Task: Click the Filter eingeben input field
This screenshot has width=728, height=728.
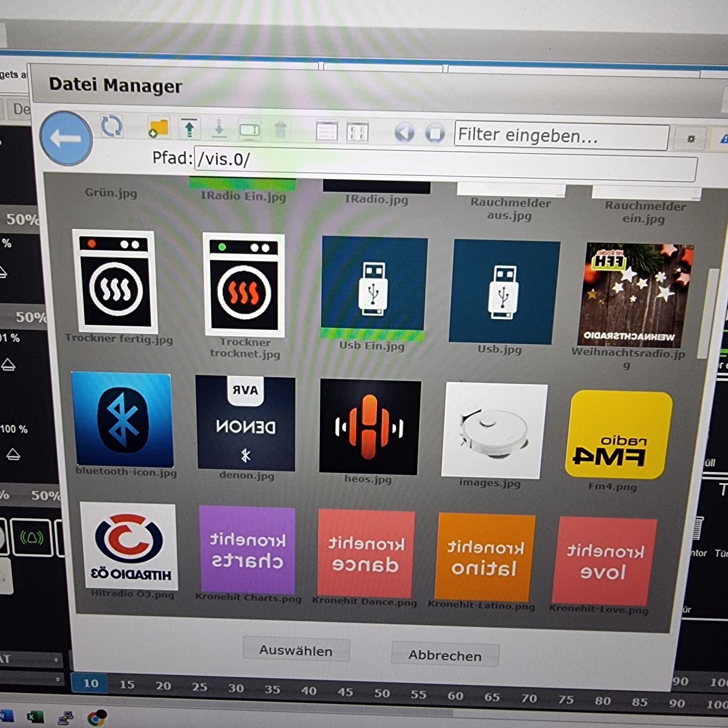Action: [561, 136]
